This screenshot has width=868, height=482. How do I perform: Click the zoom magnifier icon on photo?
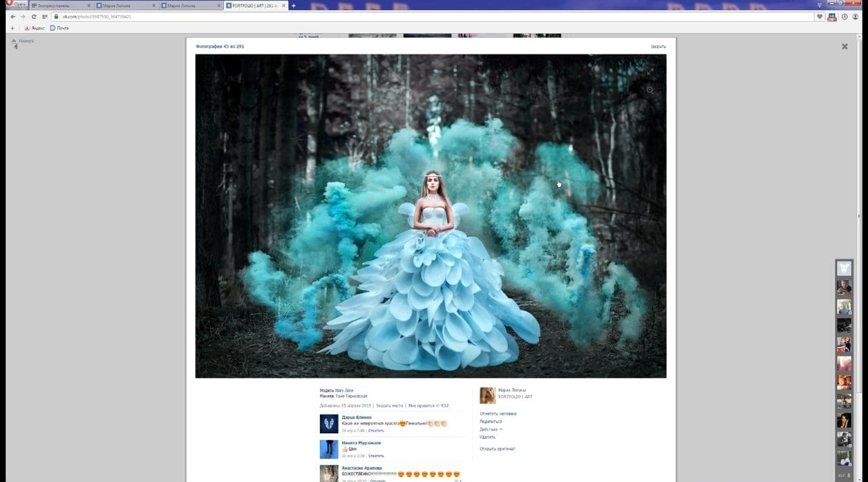pos(650,89)
